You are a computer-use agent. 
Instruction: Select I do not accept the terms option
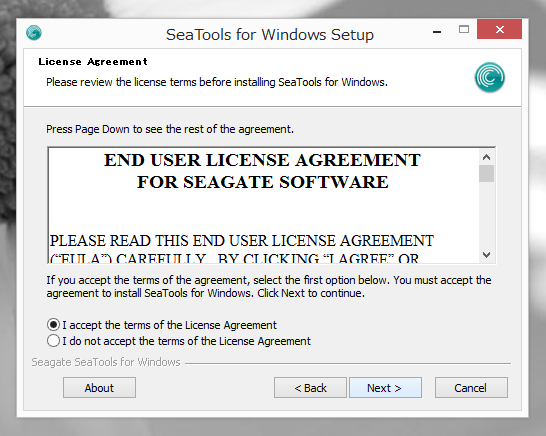point(53,341)
